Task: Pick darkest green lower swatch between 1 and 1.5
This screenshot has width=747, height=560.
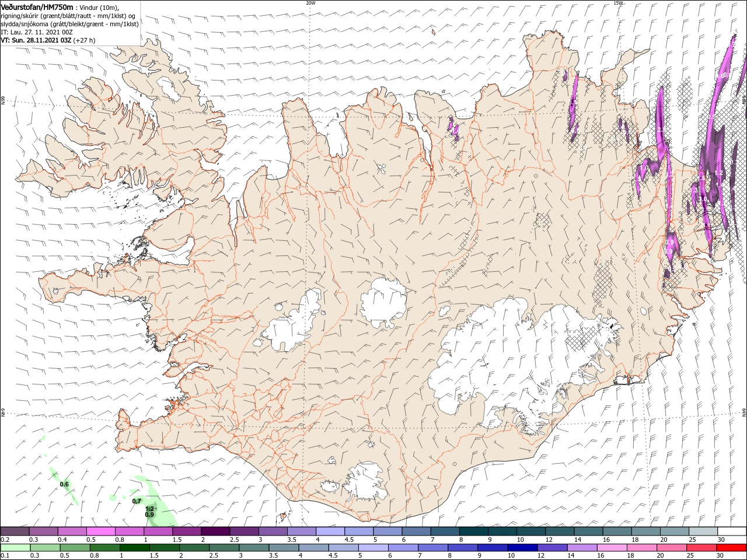Action: tap(134, 548)
